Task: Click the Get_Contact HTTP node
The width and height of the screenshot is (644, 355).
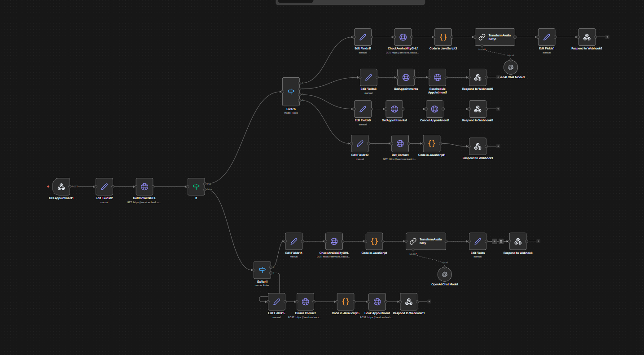Action: click(400, 143)
